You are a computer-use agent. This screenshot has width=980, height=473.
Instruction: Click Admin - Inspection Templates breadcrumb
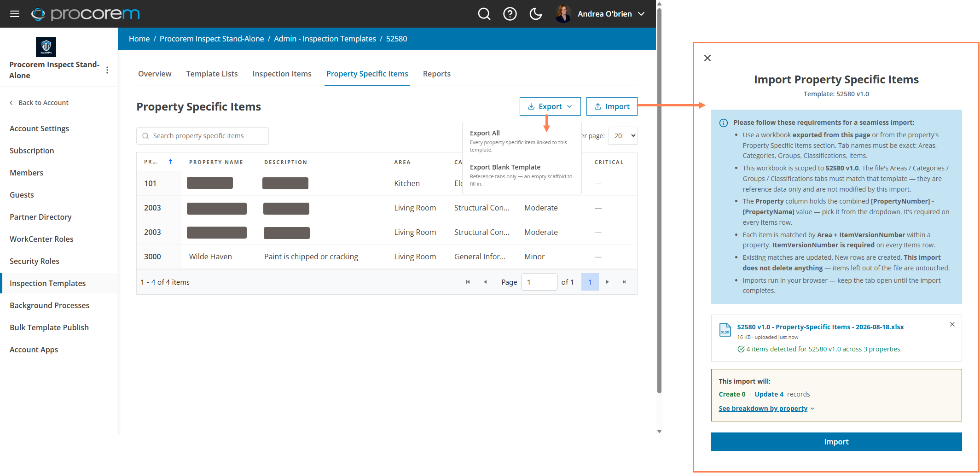tap(325, 39)
